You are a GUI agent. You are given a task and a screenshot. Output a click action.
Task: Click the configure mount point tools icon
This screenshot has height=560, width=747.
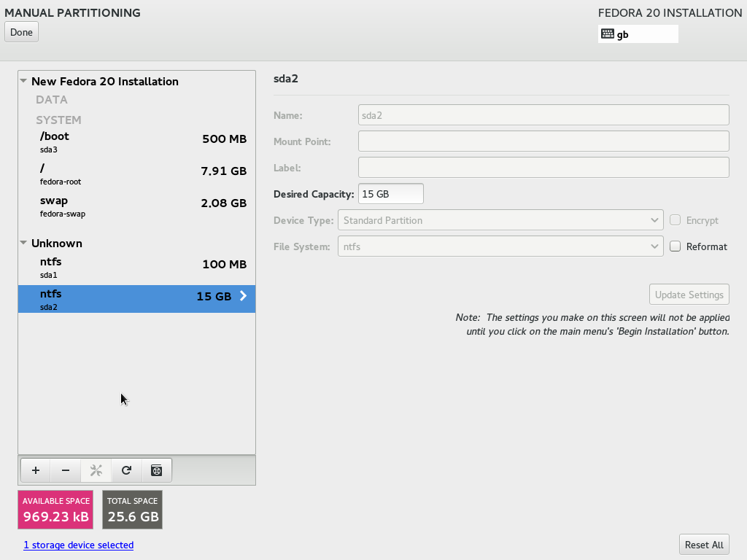point(96,470)
